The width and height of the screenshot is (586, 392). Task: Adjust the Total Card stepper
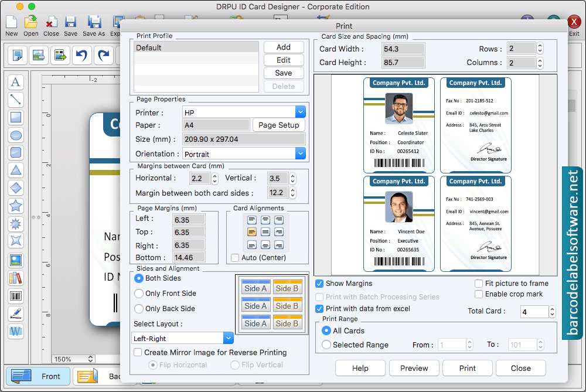coord(552,312)
